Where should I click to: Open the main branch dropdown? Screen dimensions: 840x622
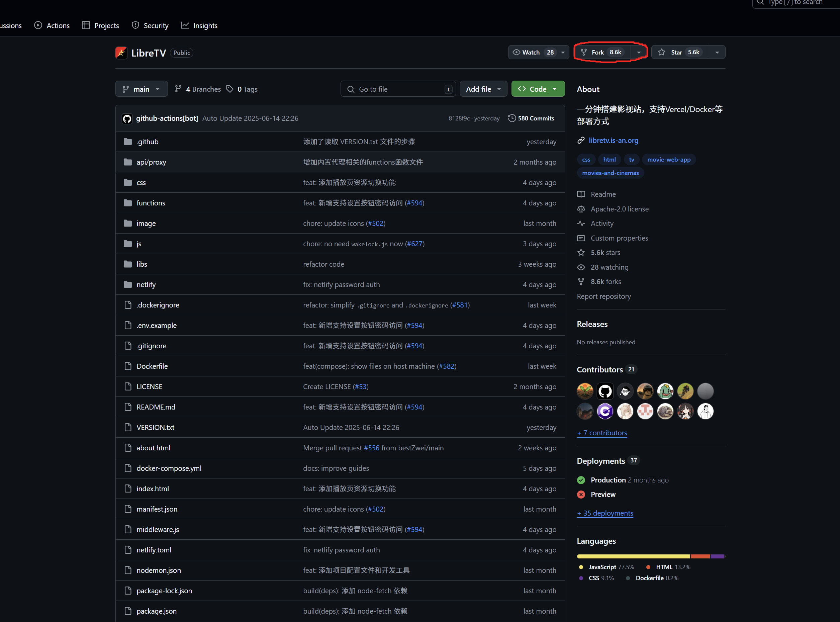(x=142, y=89)
